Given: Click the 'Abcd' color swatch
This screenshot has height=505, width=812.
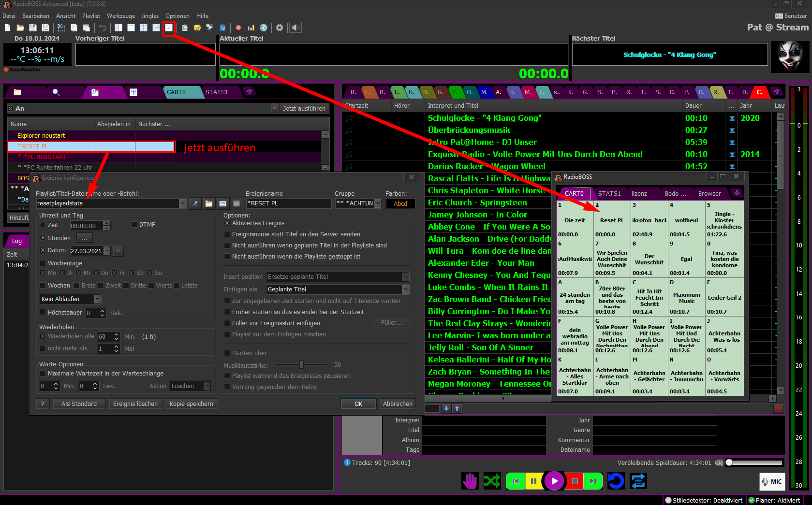Looking at the screenshot, I should pyautogui.click(x=400, y=204).
